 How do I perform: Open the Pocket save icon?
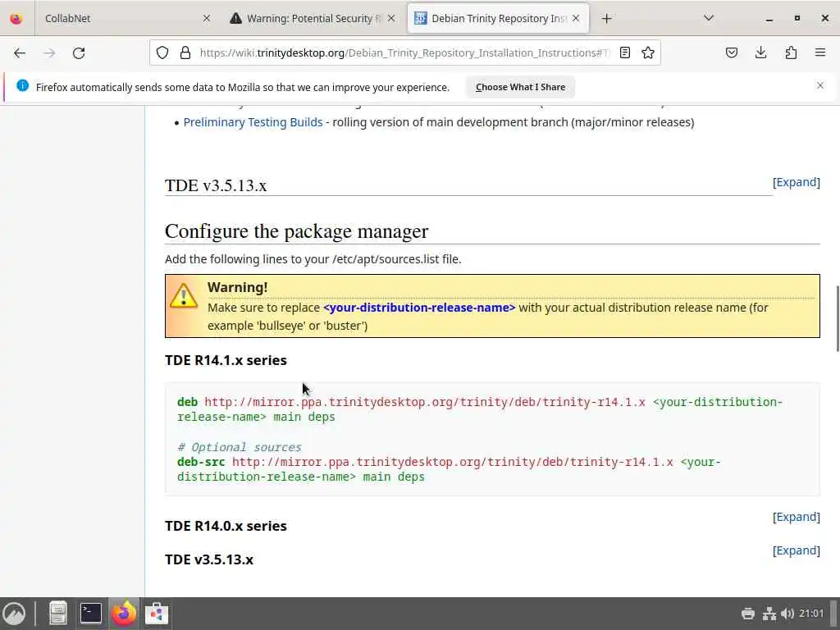[x=731, y=52]
